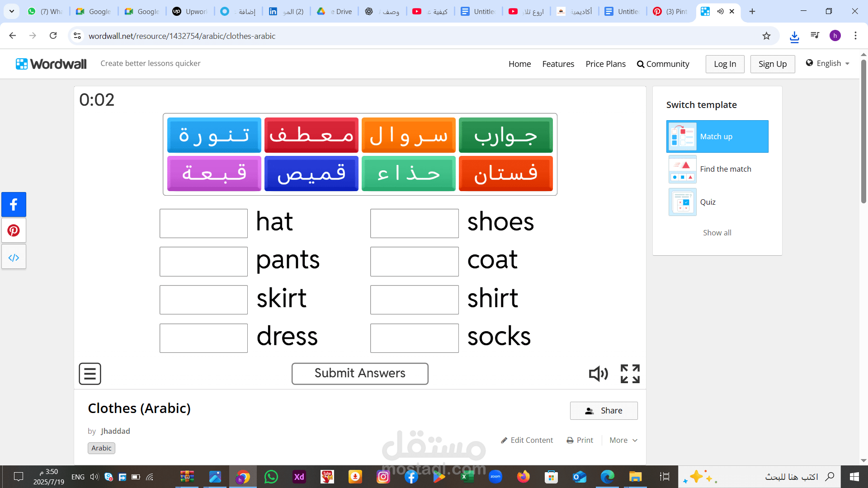
Task: Open the Price Plans menu item
Action: (x=605, y=64)
